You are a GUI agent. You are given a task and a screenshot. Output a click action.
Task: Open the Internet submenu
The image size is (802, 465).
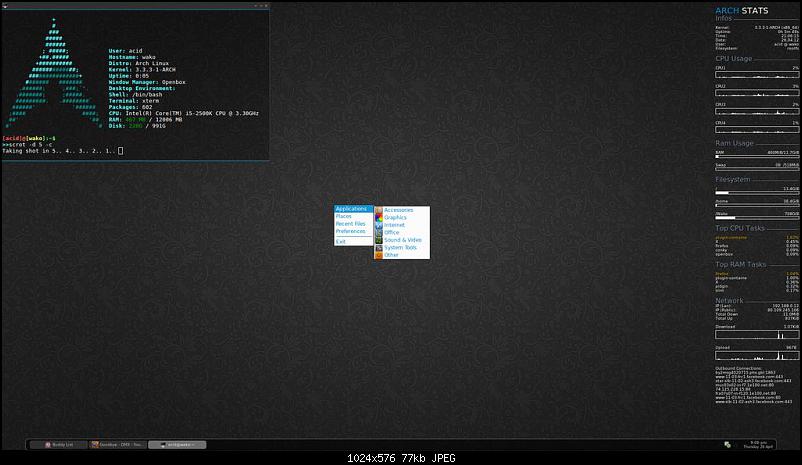402,225
